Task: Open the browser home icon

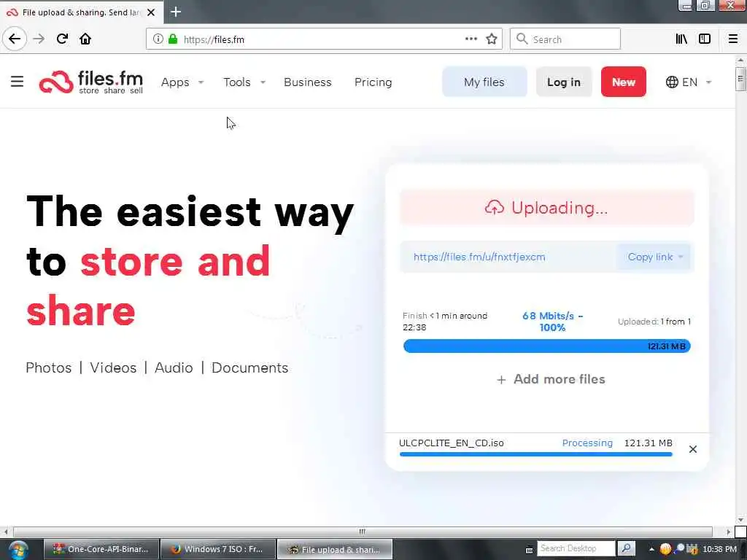Action: click(85, 39)
